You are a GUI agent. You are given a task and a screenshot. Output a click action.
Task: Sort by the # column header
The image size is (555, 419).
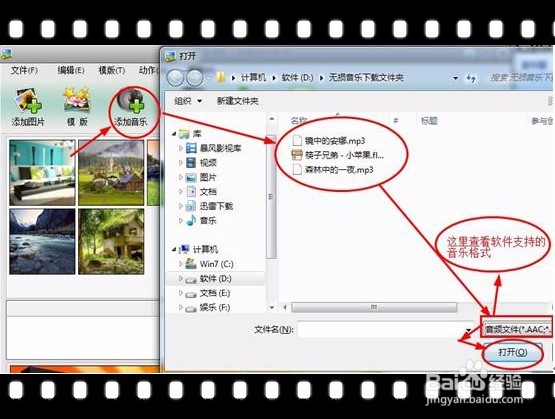click(396, 121)
